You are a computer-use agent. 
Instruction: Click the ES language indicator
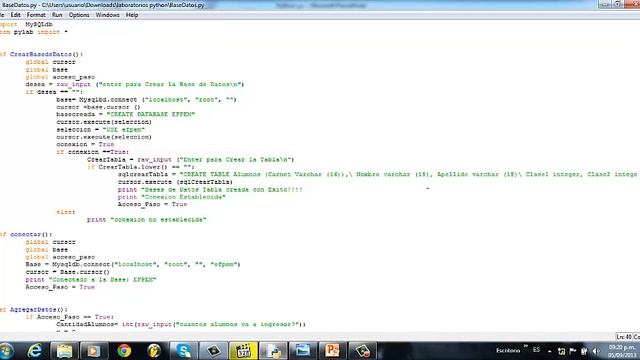coord(536,350)
